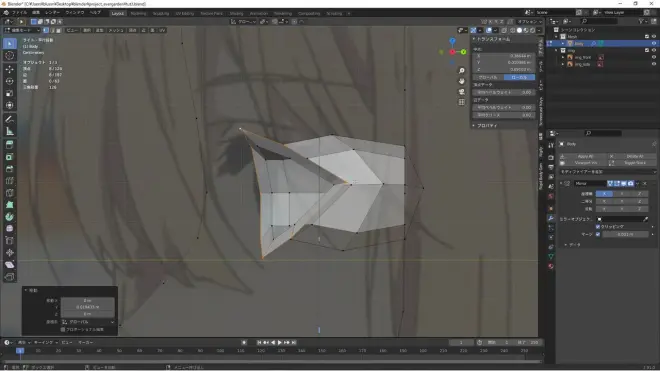Toggle the mirror Clipping checkbox

click(598, 227)
